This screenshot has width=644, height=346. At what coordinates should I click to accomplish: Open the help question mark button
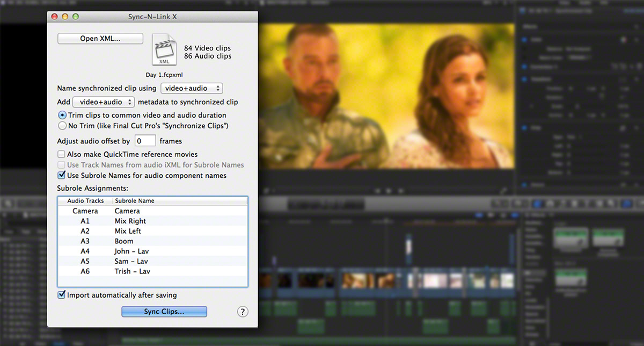[x=243, y=312]
